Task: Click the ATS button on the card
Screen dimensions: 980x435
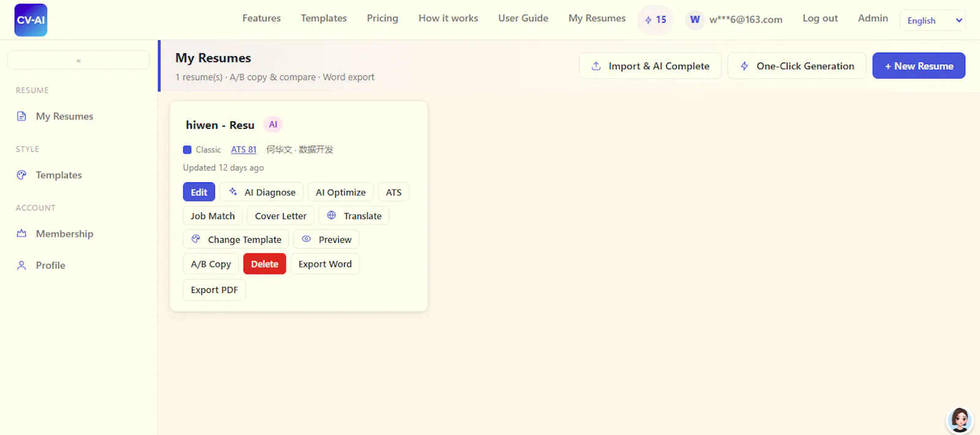Action: coord(394,192)
